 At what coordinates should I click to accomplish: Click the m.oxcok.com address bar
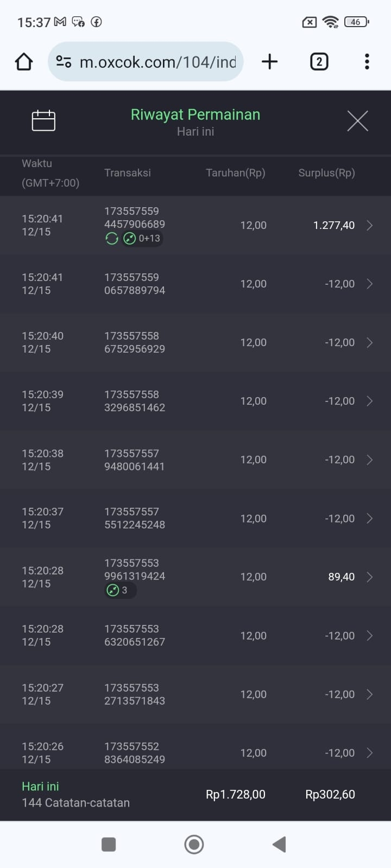(157, 62)
